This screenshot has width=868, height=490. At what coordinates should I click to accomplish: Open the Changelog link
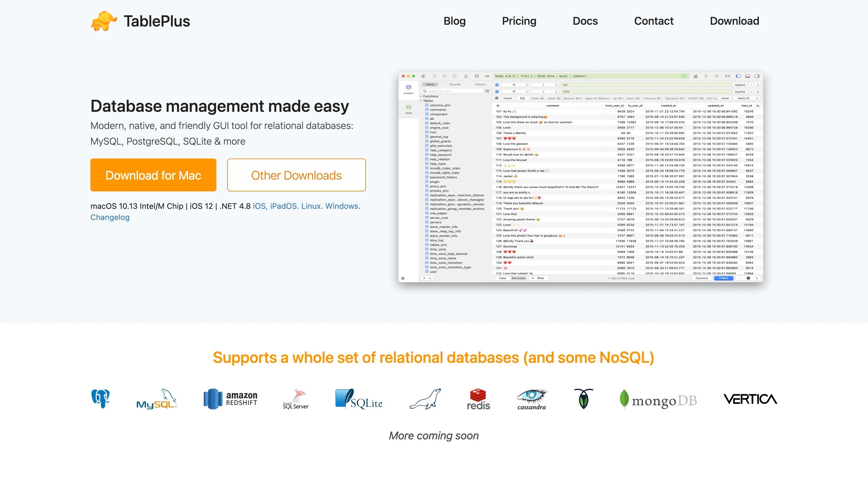click(110, 217)
